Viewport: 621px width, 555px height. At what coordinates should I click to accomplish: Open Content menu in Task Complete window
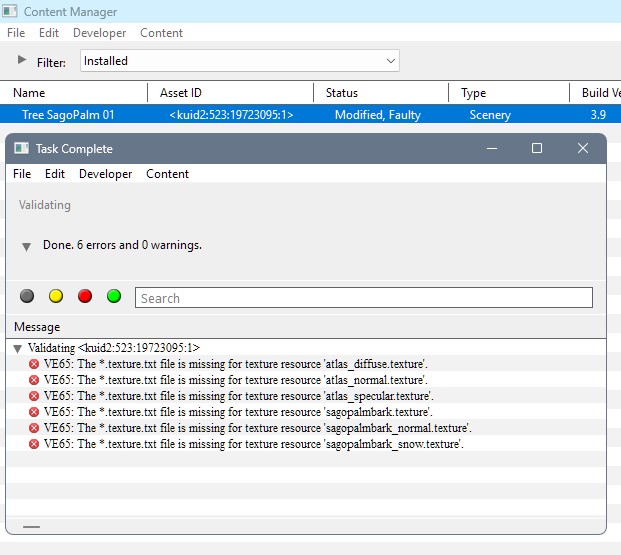click(x=168, y=174)
